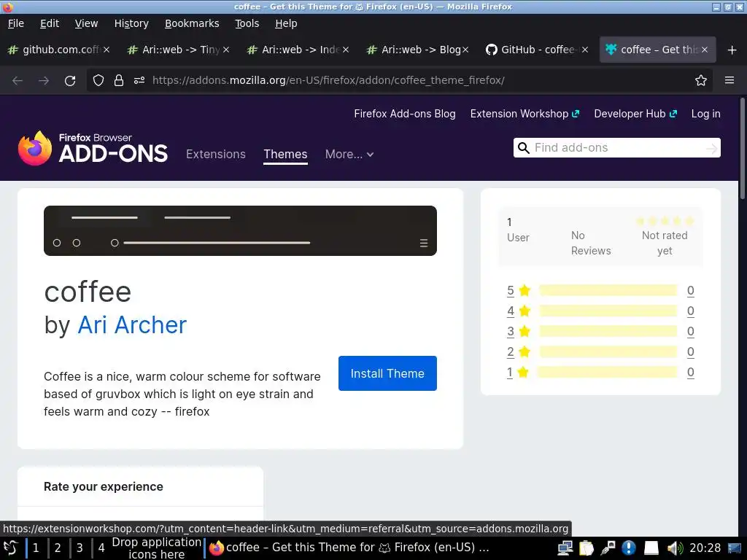The height and width of the screenshot is (560, 747).
Task: Click the system menu icon in the taskbar
Action: 10,548
